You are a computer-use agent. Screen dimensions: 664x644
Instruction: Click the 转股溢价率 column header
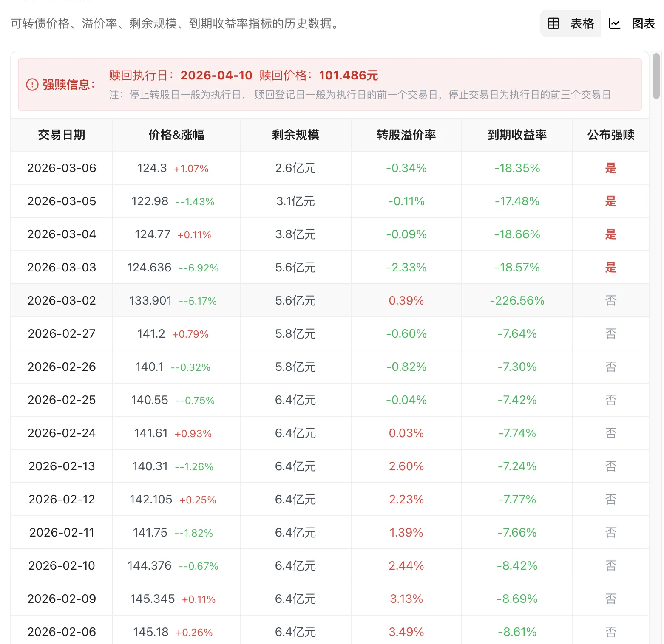406,135
